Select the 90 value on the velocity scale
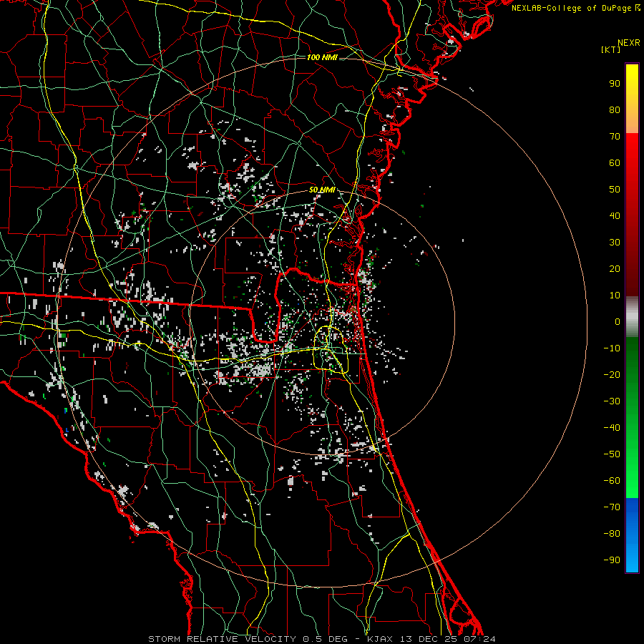 point(615,84)
